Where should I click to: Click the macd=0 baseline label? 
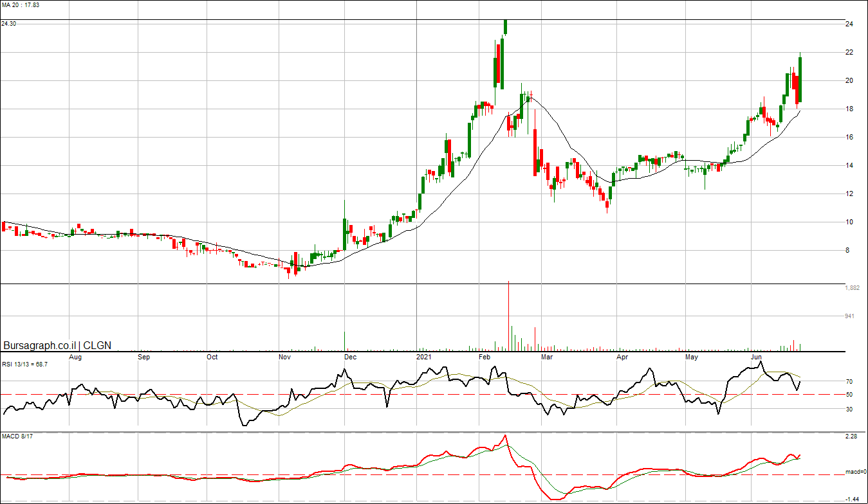pyautogui.click(x=855, y=473)
